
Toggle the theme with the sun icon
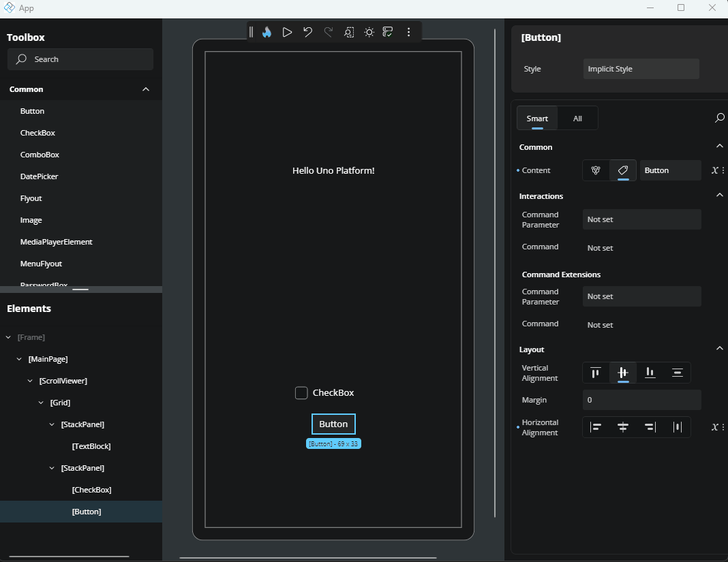pyautogui.click(x=369, y=32)
